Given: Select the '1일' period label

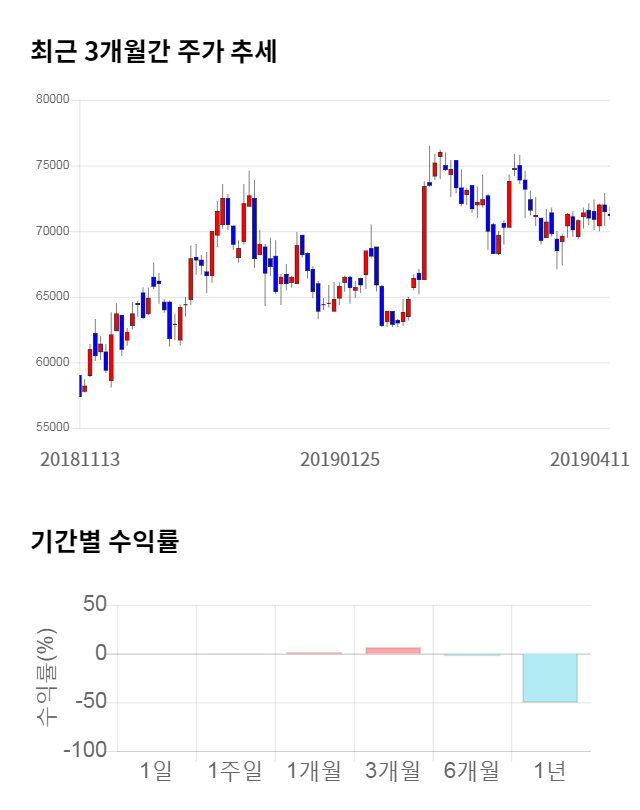Looking at the screenshot, I should [x=156, y=771].
